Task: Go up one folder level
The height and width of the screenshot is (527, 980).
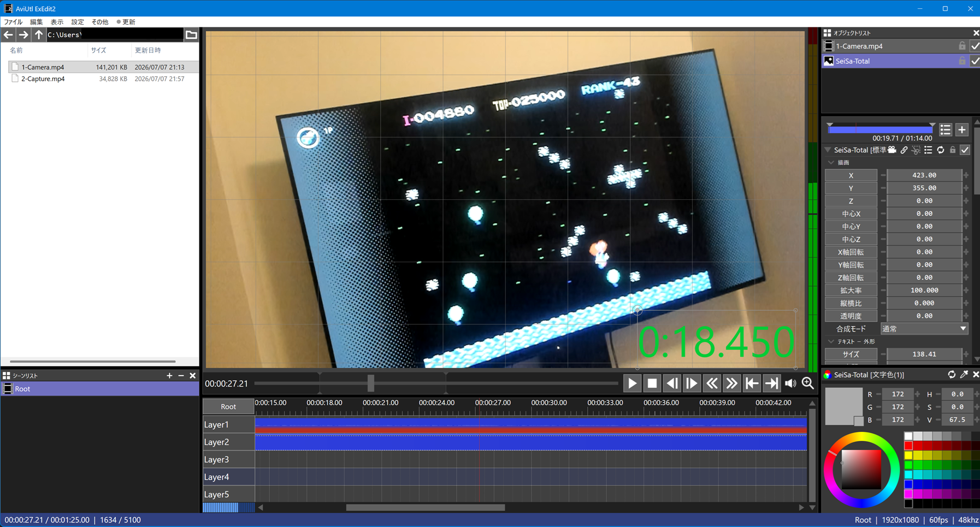Action: click(38, 35)
